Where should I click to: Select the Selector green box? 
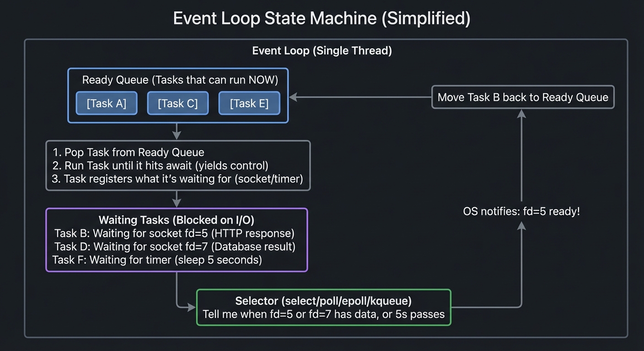[323, 301]
